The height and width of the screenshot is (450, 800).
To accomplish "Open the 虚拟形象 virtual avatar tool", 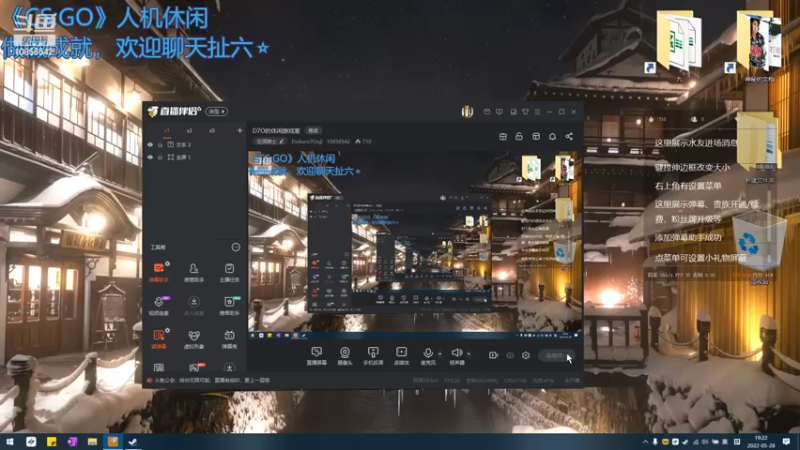I will tap(194, 339).
